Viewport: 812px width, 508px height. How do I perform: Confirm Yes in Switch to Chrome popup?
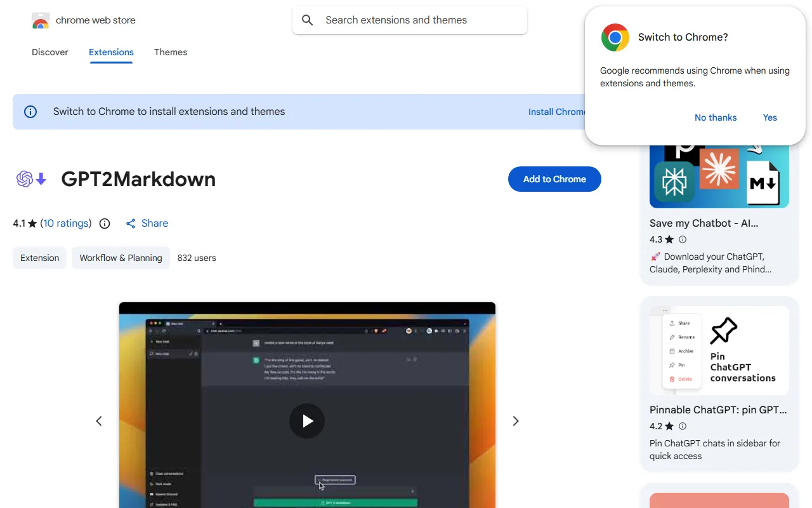769,117
